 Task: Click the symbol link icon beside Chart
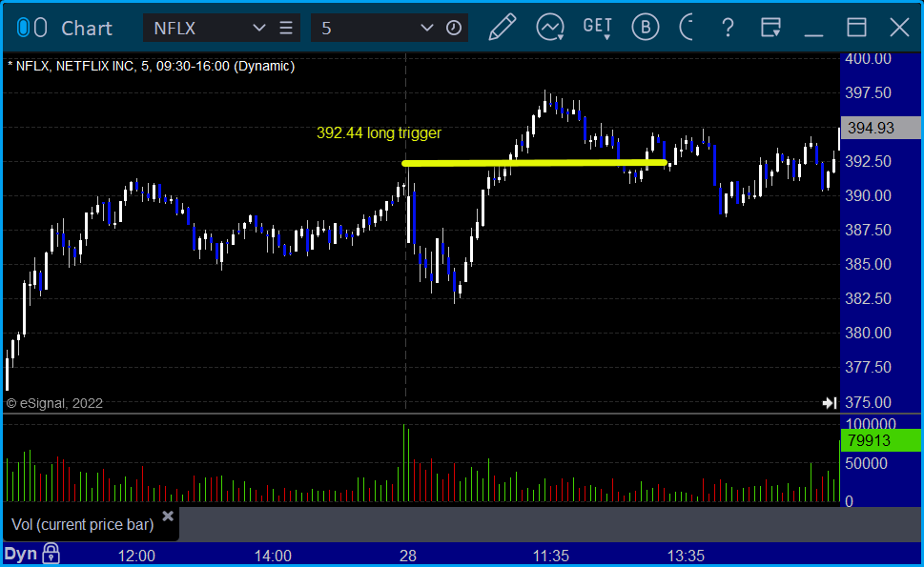(x=31, y=28)
